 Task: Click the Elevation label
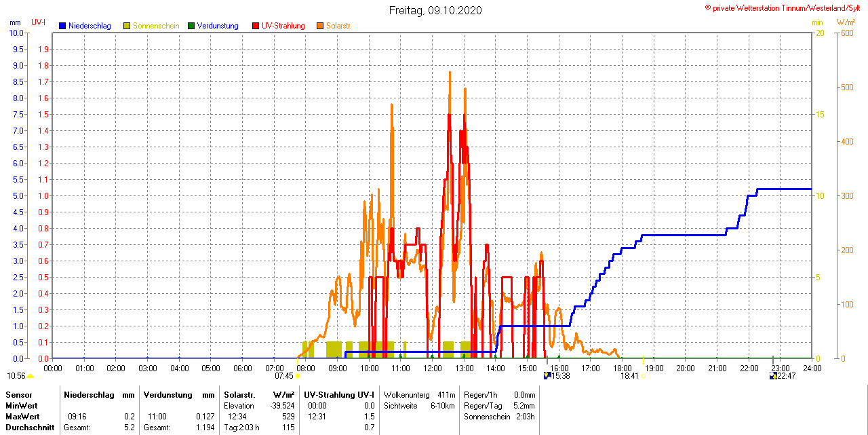pyautogui.click(x=239, y=406)
